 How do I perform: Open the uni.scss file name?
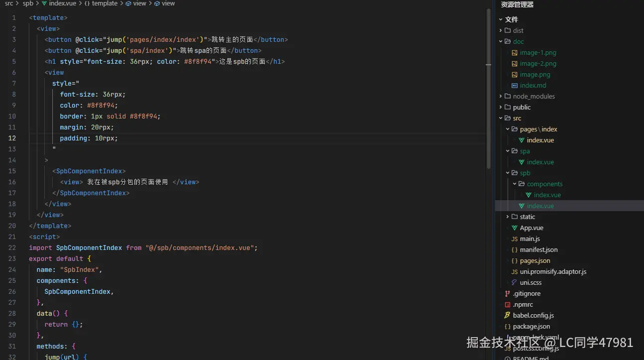tap(531, 282)
